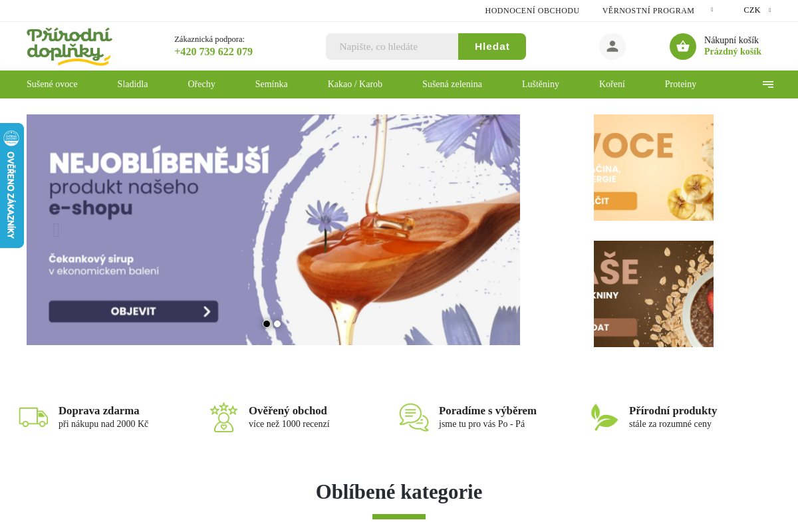798x532 pixels.
Task: Open the dried fruit banner thumbnail
Action: point(654,168)
